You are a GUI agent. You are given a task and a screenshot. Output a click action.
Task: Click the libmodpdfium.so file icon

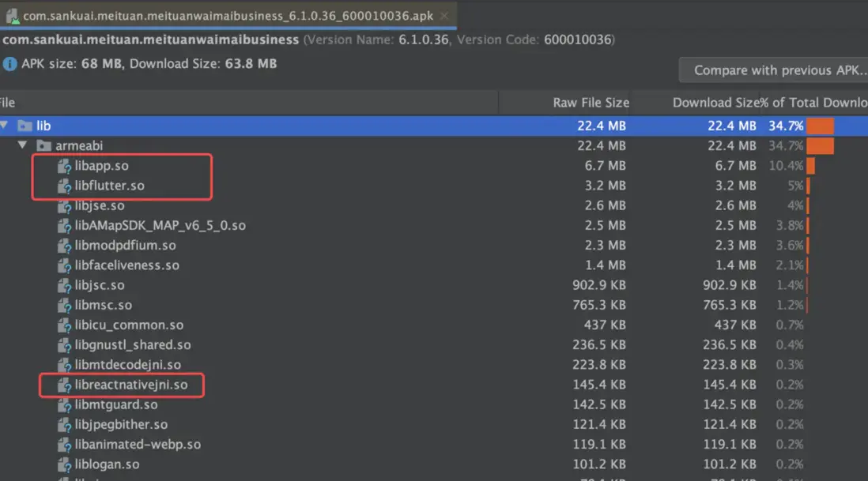(64, 246)
